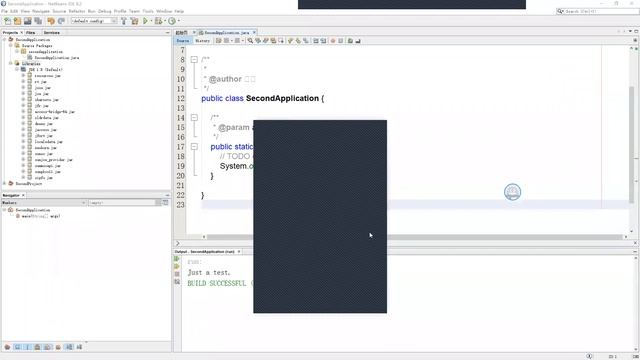
Task: Click the Previous Bookmark icon
Action: (x=291, y=41)
